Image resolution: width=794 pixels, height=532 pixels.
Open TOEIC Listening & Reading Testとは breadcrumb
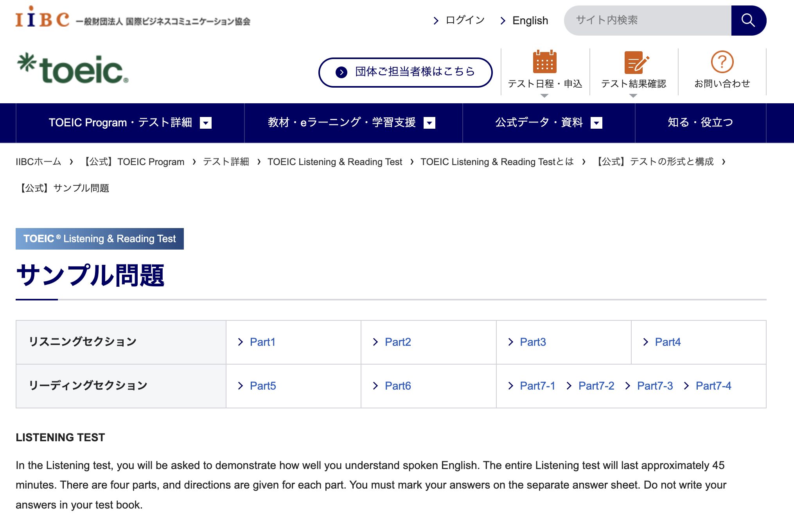point(497,162)
